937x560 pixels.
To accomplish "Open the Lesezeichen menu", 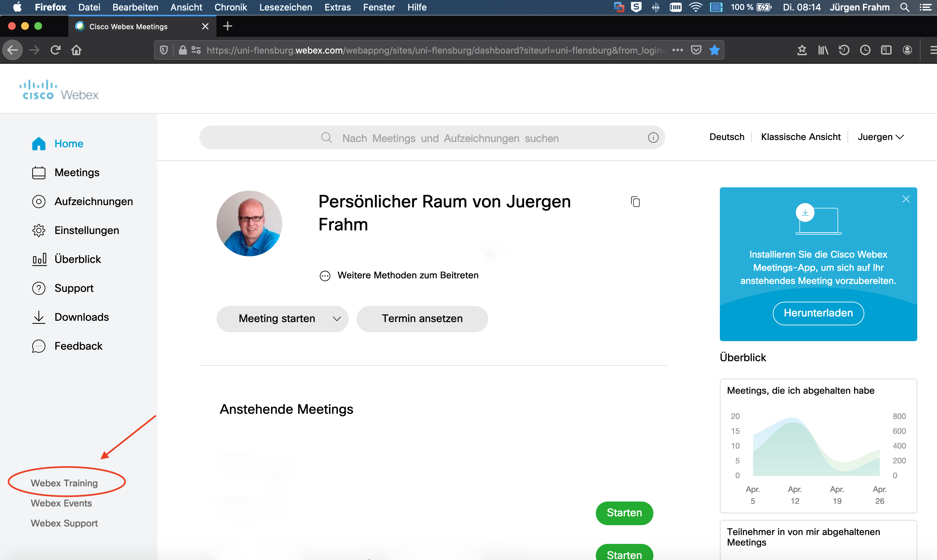I will 285,7.
